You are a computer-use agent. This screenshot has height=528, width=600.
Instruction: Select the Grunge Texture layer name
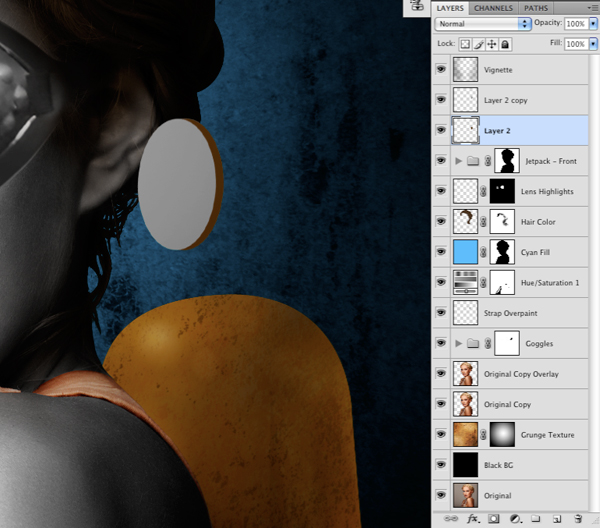tap(548, 435)
